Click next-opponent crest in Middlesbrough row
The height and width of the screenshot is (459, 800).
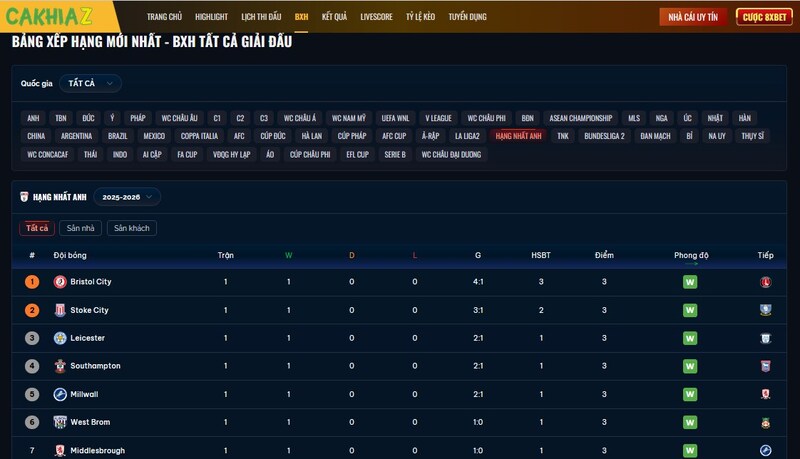tap(765, 450)
